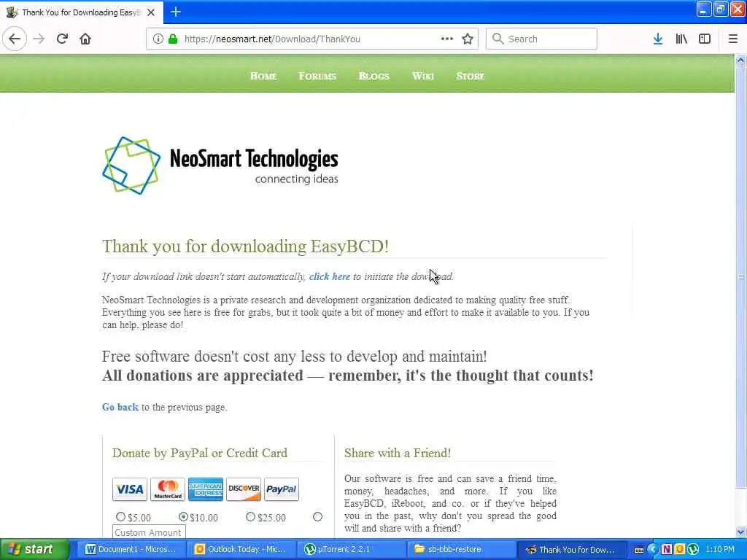This screenshot has width=747, height=560.
Task: Reload the current page
Action: 62,39
